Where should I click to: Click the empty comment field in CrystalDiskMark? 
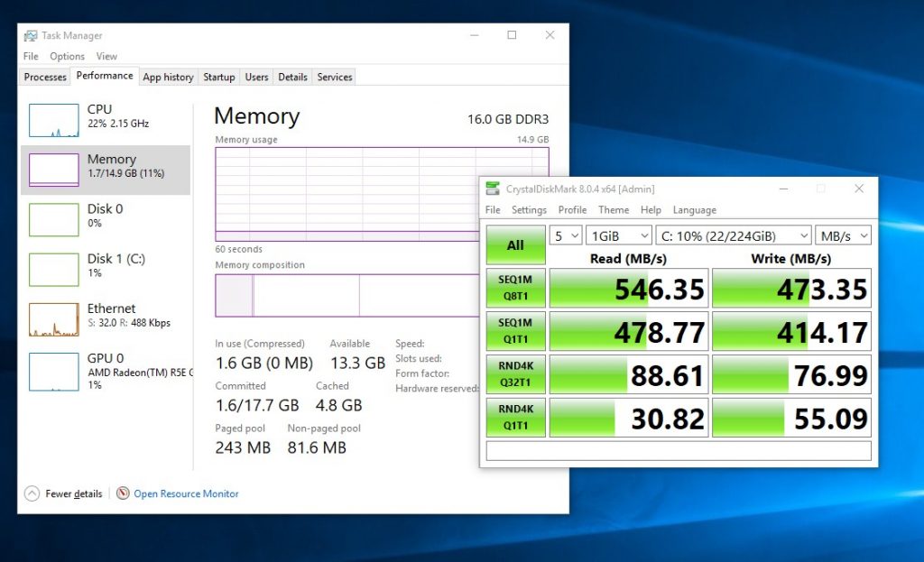pos(679,451)
